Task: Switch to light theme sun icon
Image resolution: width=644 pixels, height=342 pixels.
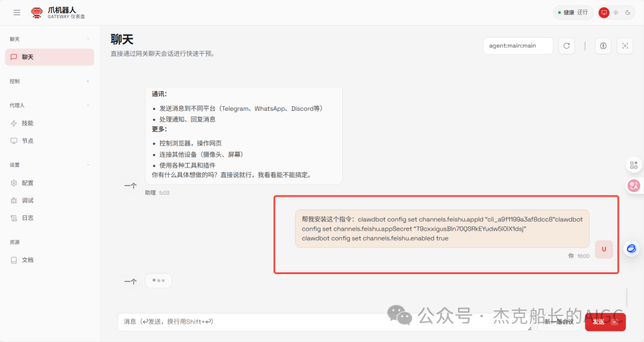Action: 615,13
